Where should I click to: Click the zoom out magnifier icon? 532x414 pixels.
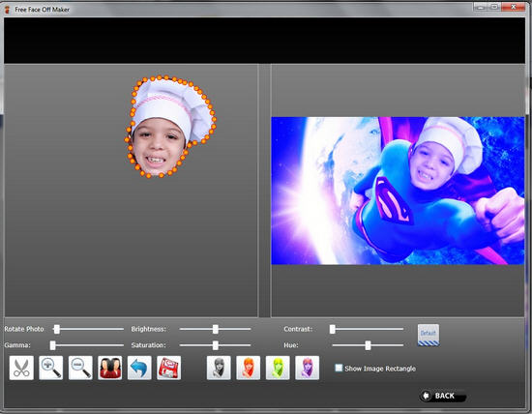(x=80, y=368)
